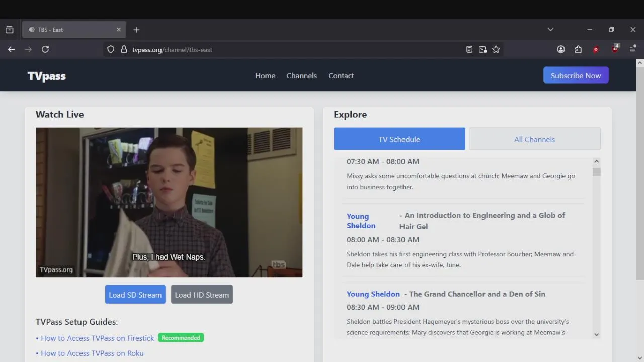This screenshot has width=644, height=362.
Task: Open How to Access TVPass on Firestick
Action: coord(98,338)
